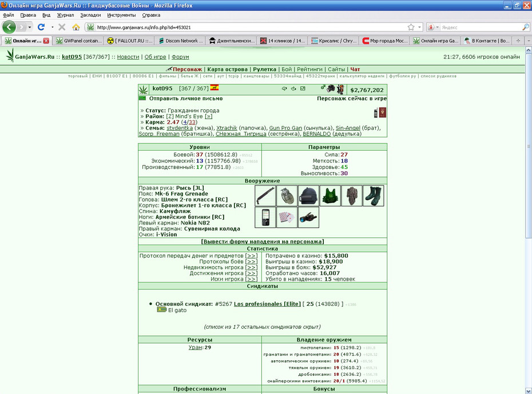Reload the page with refresh icon
Image resolution: width=532 pixels, height=394 pixels.
point(41,27)
